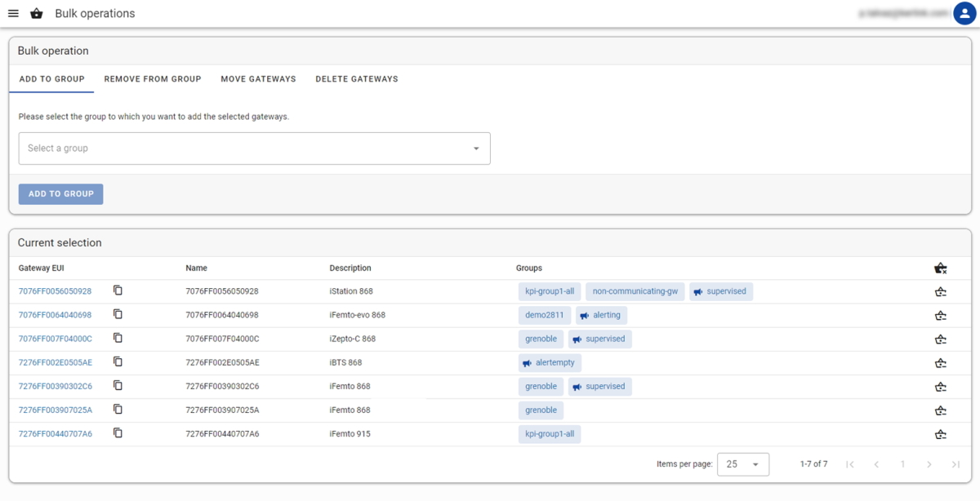Click the non-communicating-gw group chip

coord(635,291)
